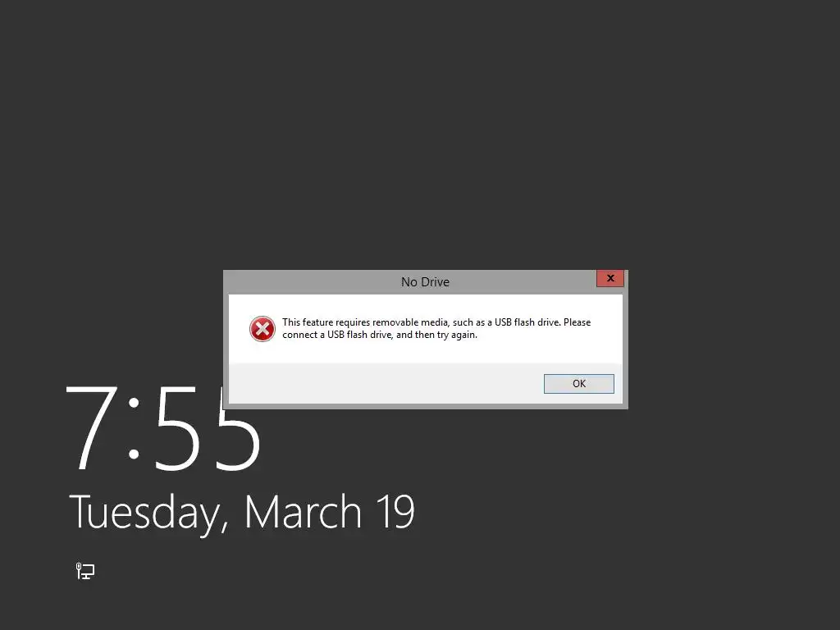This screenshot has height=630, width=840.
Task: Click "March 19" in the date
Action: pos(330,511)
